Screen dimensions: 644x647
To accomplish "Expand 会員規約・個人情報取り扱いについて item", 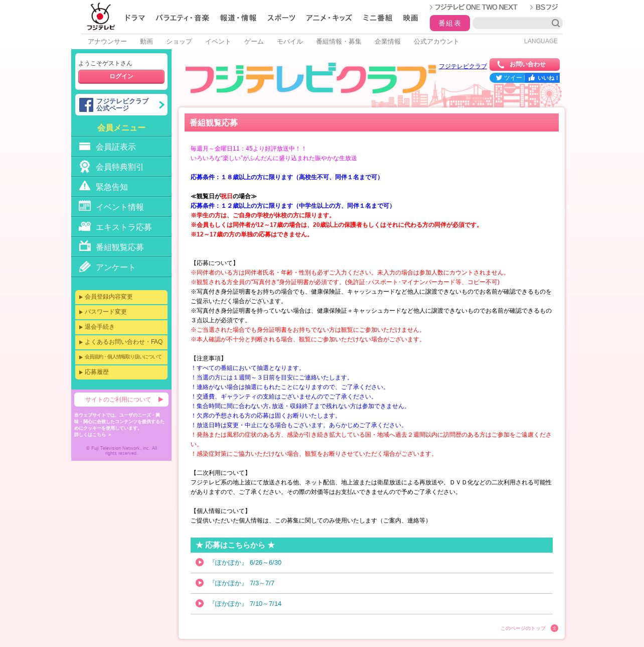I will (121, 357).
